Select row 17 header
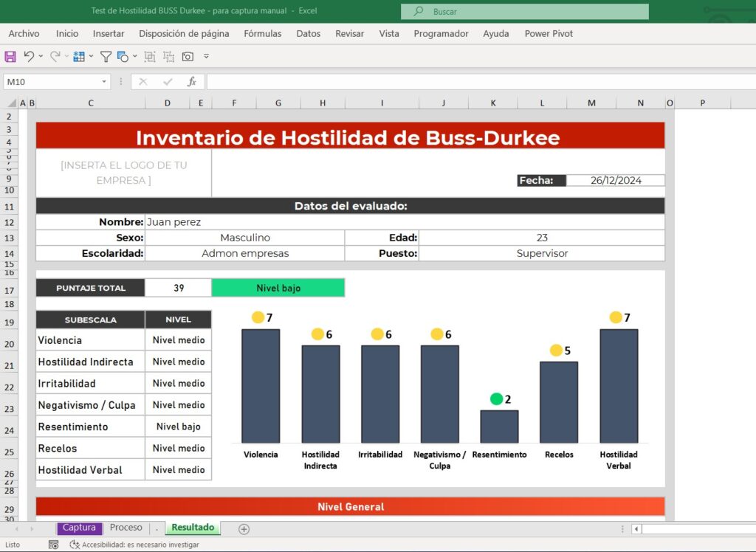Image resolution: width=756 pixels, height=552 pixels. pyautogui.click(x=9, y=290)
